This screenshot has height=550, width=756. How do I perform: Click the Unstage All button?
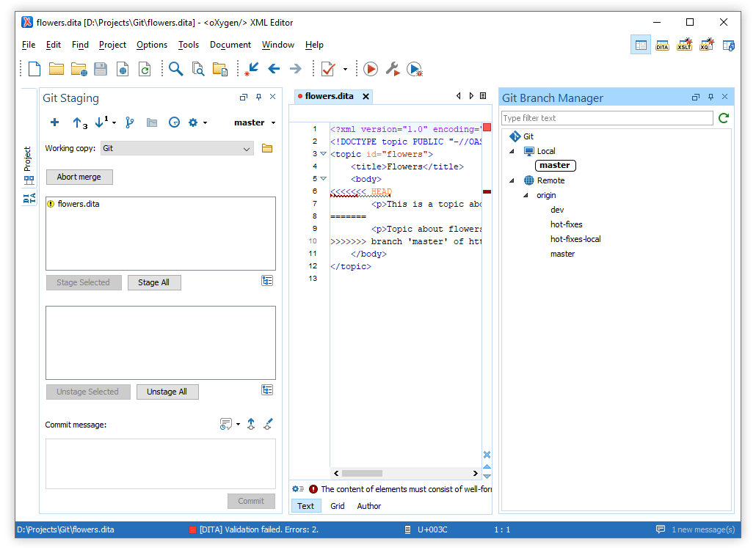click(167, 392)
